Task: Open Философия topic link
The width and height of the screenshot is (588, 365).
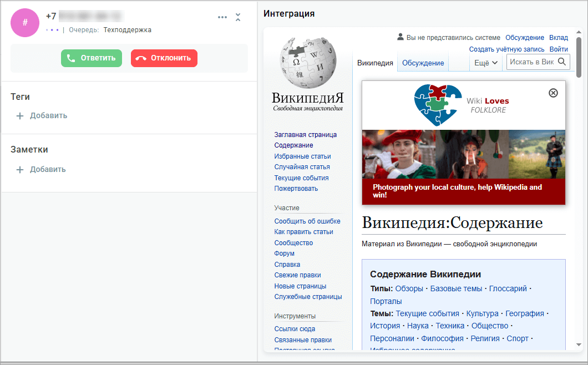Action: click(x=442, y=338)
